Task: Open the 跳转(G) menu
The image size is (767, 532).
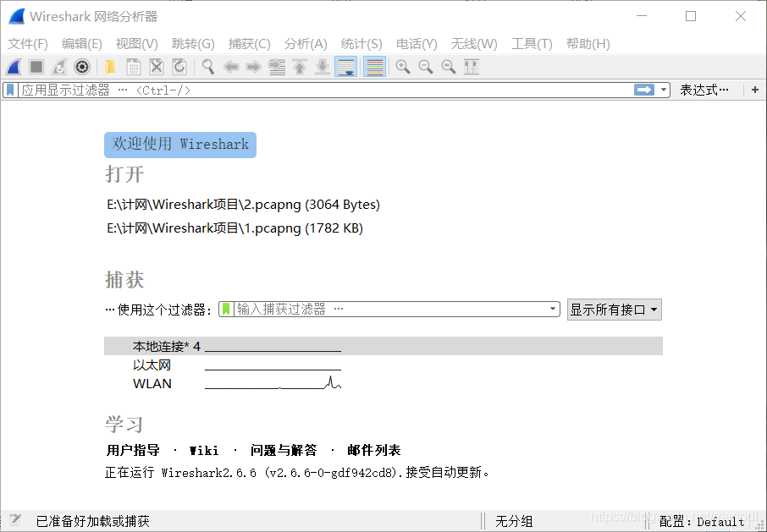Action: (193, 44)
